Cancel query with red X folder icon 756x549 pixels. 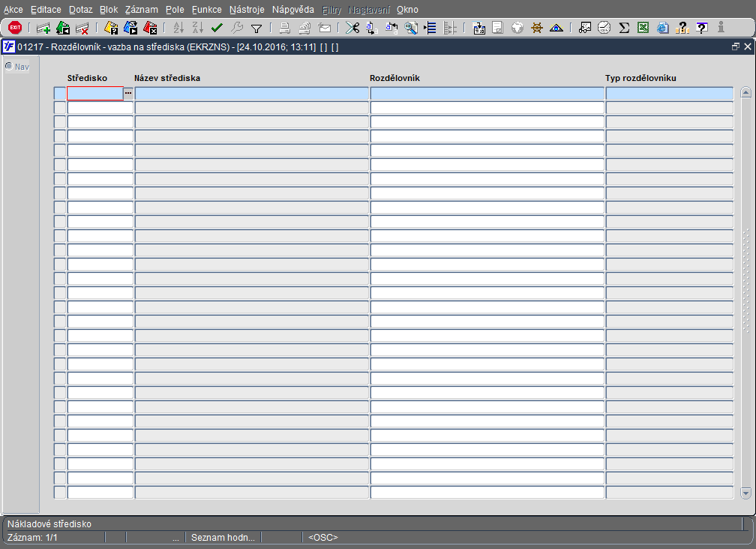click(x=151, y=28)
